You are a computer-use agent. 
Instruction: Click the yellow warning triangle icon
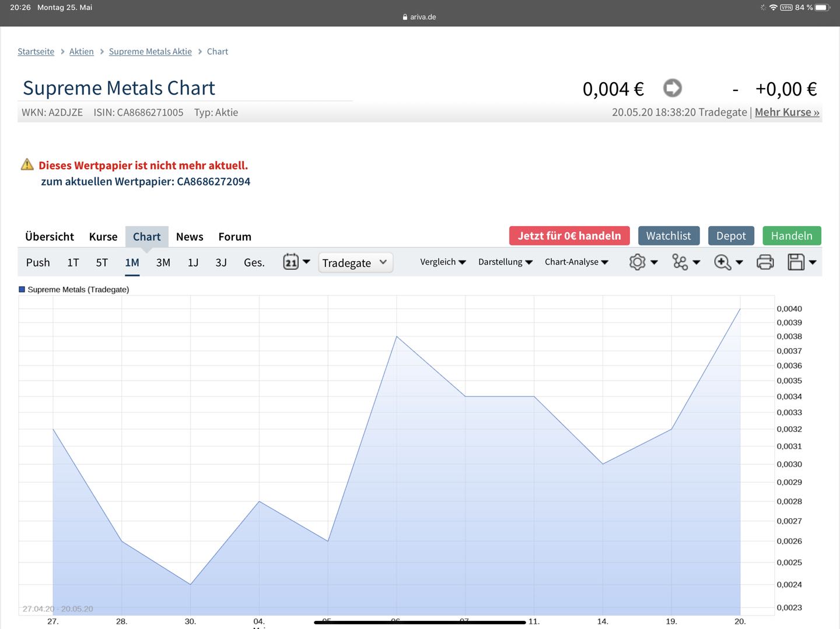coord(27,164)
